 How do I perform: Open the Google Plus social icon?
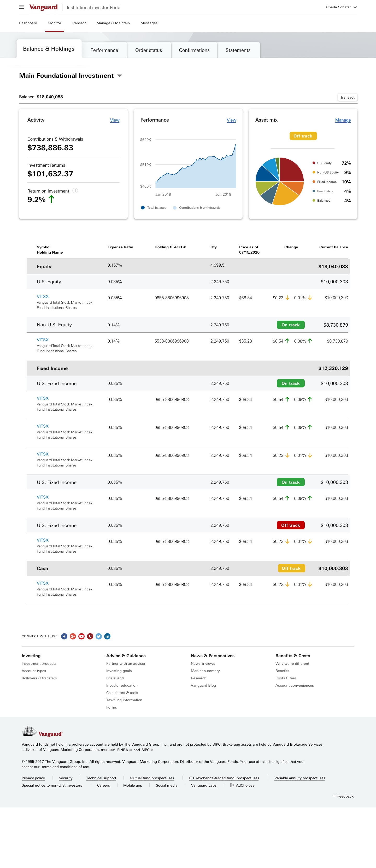(x=73, y=636)
